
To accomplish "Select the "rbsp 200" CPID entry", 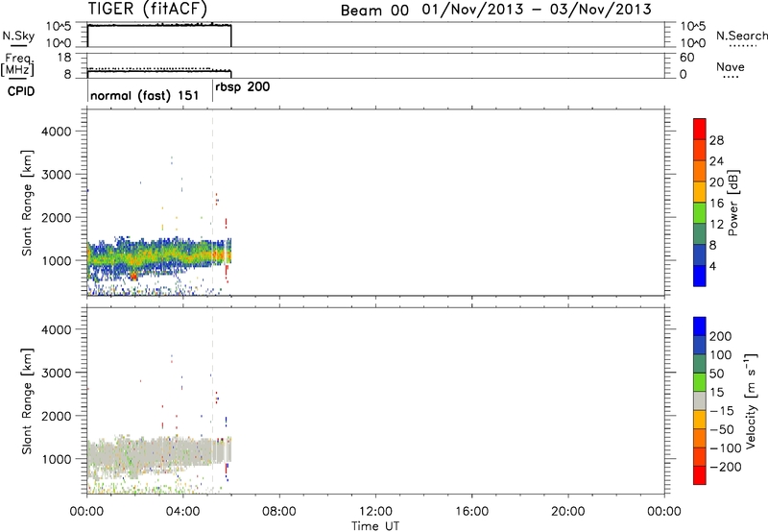I will tap(243, 87).
